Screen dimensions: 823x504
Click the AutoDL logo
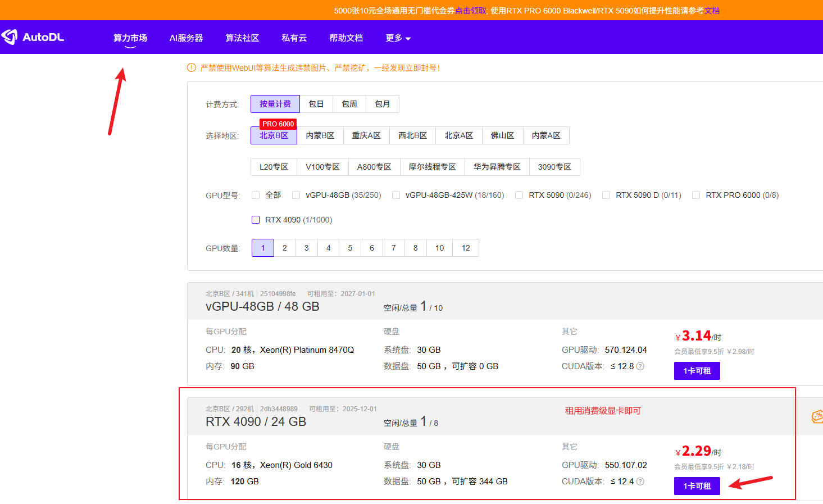[x=33, y=37]
